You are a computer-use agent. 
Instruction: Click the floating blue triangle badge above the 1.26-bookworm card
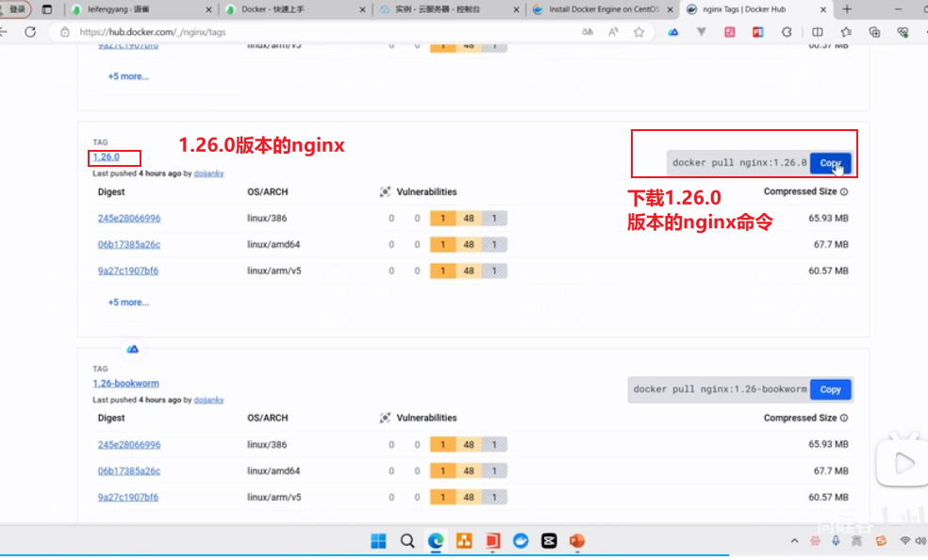(133, 349)
